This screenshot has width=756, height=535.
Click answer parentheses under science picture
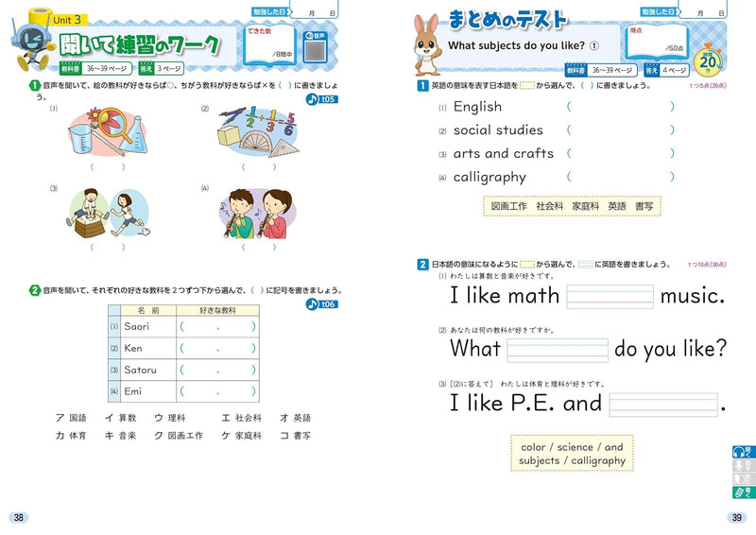[x=108, y=167]
